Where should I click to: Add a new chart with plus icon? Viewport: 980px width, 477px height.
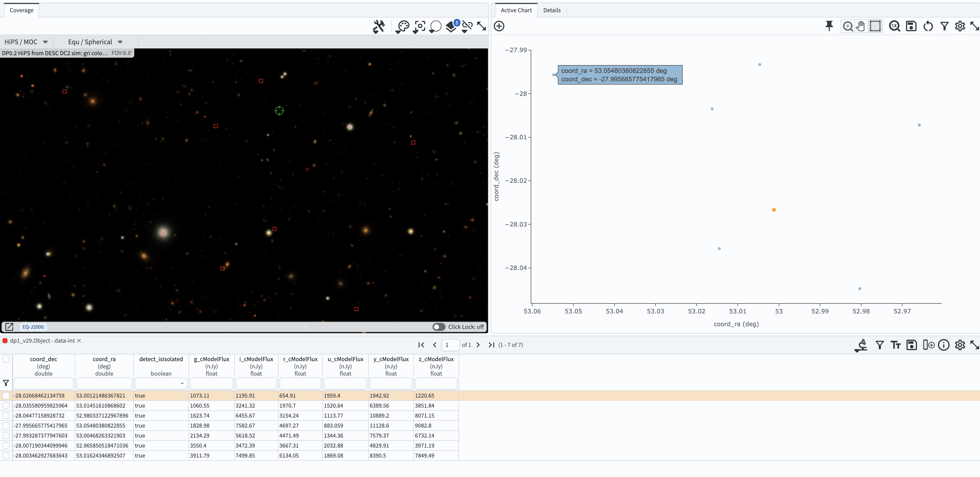pyautogui.click(x=499, y=26)
